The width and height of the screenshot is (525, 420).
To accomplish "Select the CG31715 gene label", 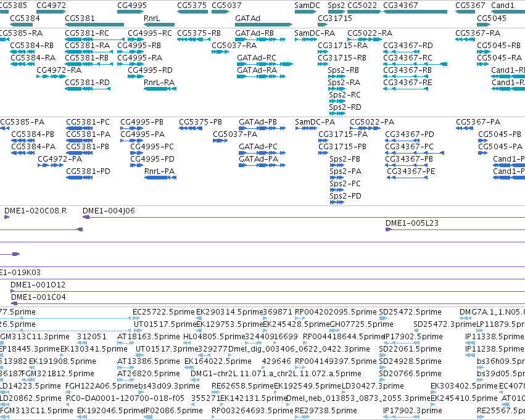I will click(335, 18).
